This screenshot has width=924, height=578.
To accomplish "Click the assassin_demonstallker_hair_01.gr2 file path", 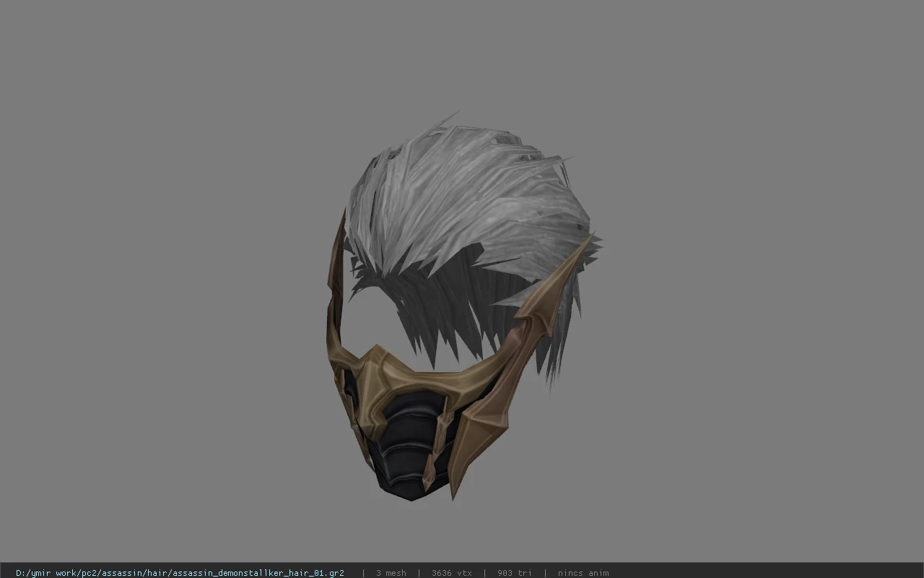I will pos(180,573).
